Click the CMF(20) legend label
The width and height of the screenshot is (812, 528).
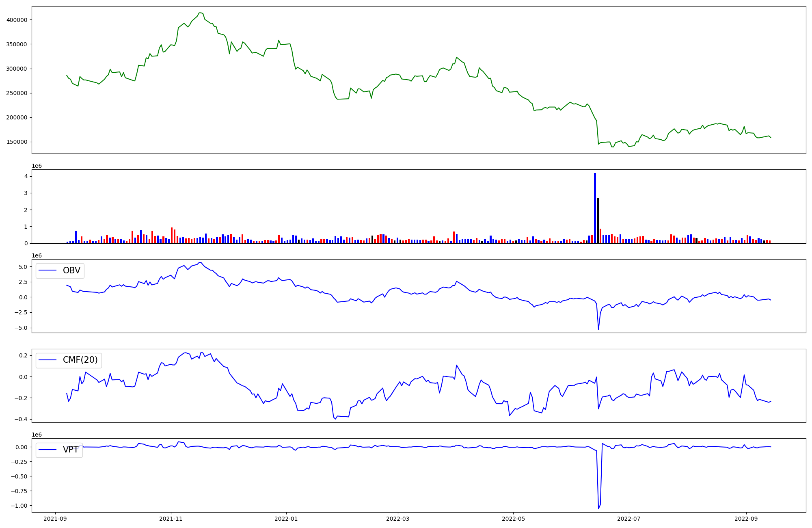80,360
